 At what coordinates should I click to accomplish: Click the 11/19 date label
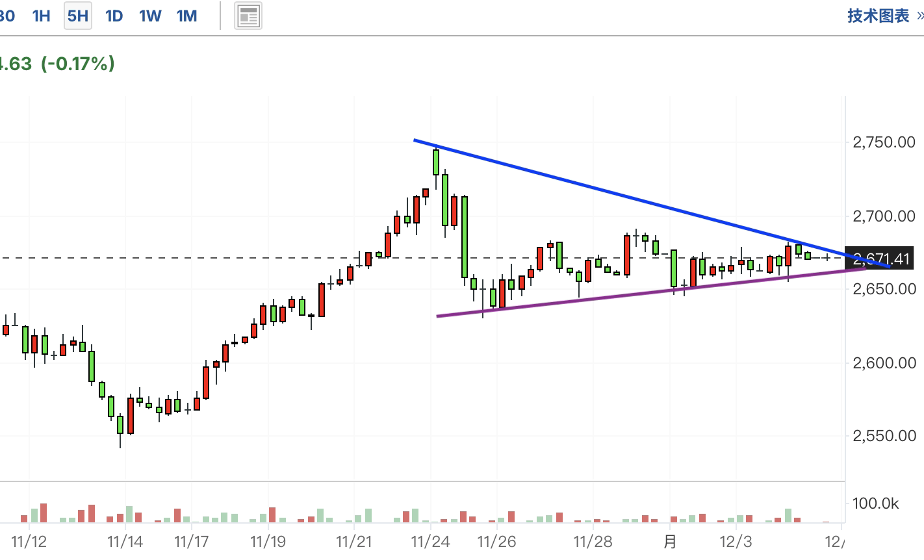pyautogui.click(x=268, y=541)
